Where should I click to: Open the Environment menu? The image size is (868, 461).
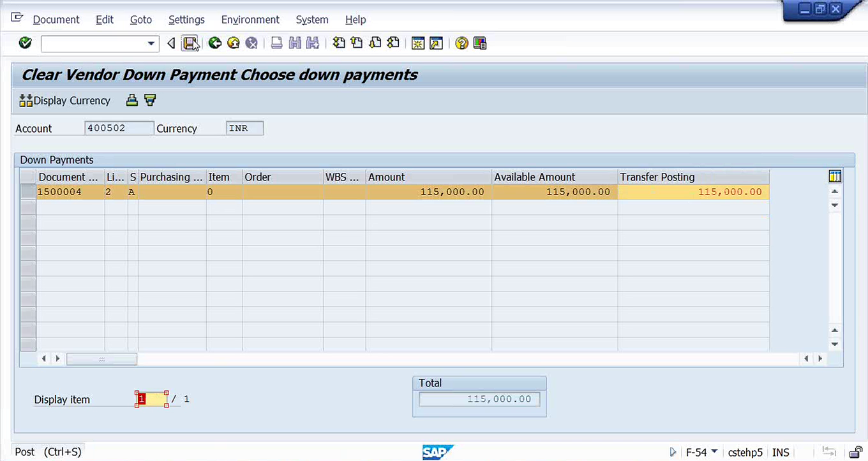(x=250, y=20)
